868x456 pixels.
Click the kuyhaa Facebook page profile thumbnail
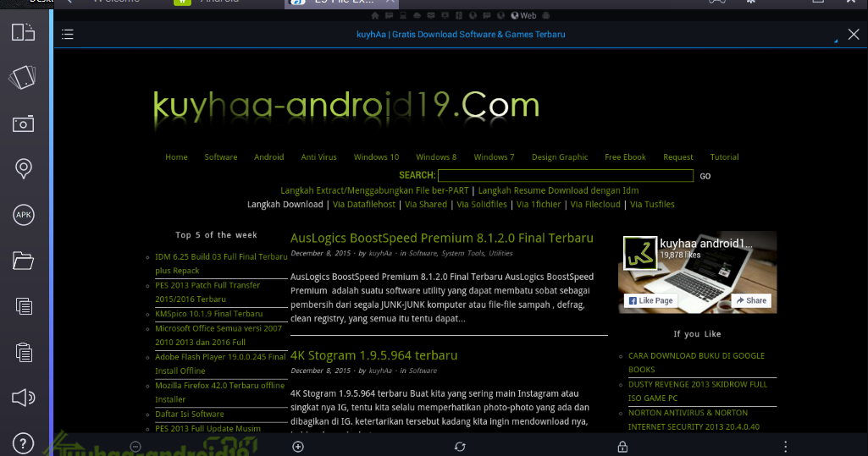coord(640,253)
